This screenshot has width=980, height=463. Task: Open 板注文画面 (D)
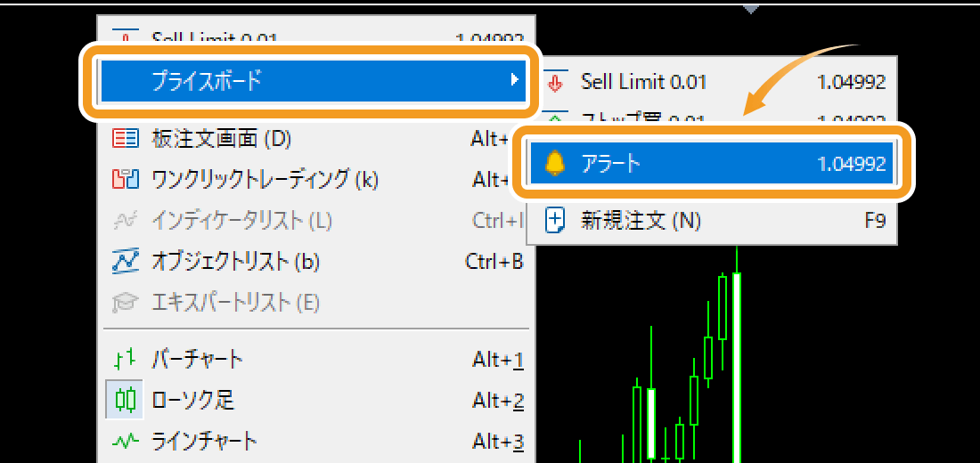click(x=316, y=139)
